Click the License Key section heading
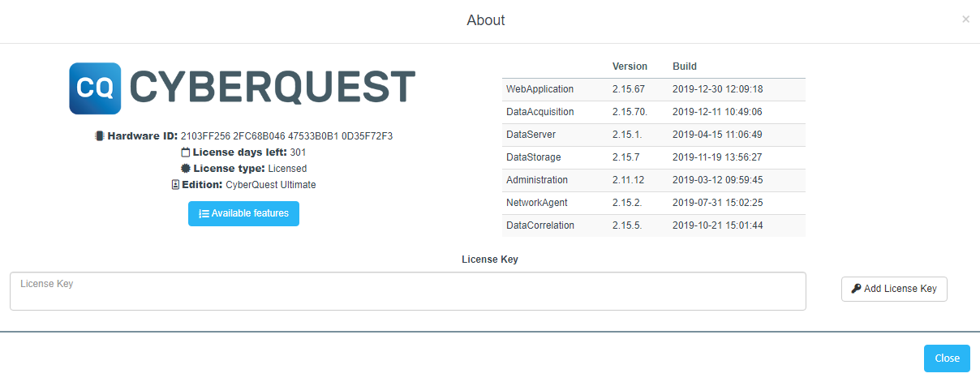The height and width of the screenshot is (382, 980). point(490,260)
